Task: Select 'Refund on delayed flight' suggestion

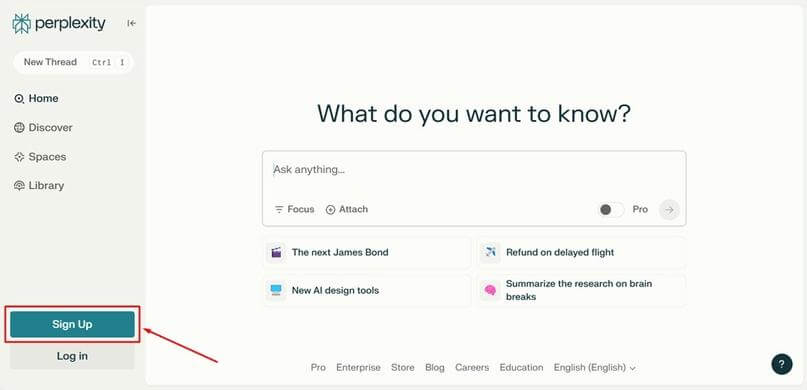Action: coord(582,253)
